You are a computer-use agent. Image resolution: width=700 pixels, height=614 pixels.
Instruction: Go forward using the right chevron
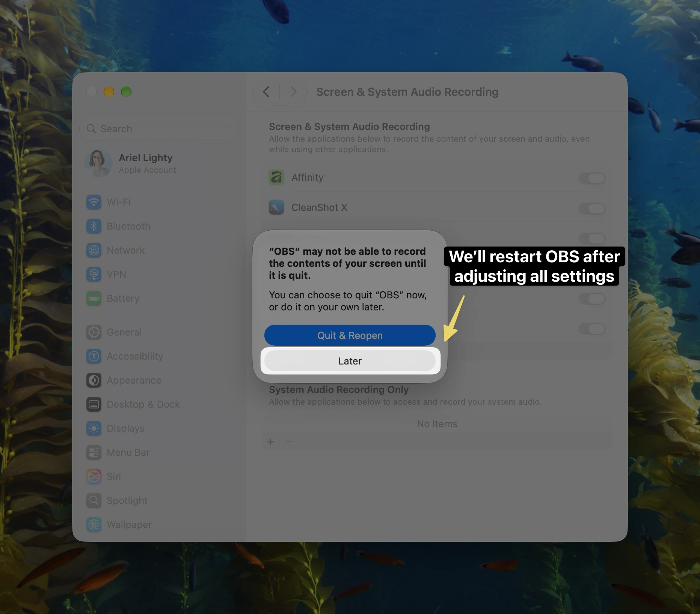(294, 92)
